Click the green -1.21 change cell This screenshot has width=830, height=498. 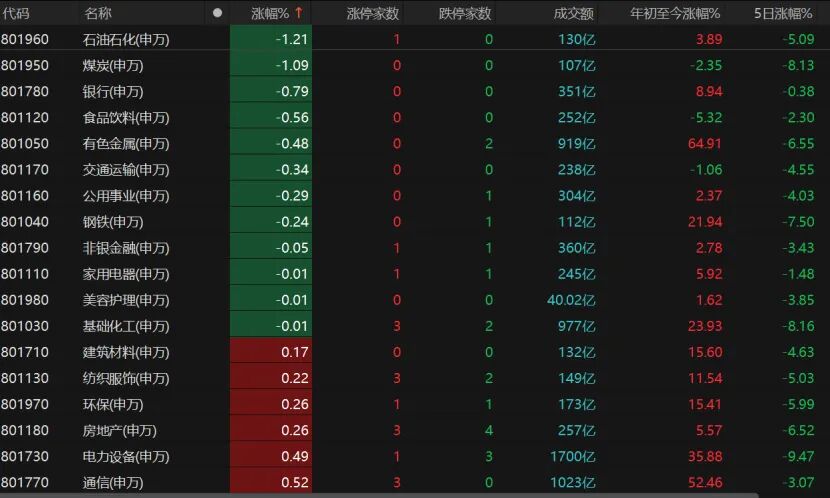(x=270, y=39)
